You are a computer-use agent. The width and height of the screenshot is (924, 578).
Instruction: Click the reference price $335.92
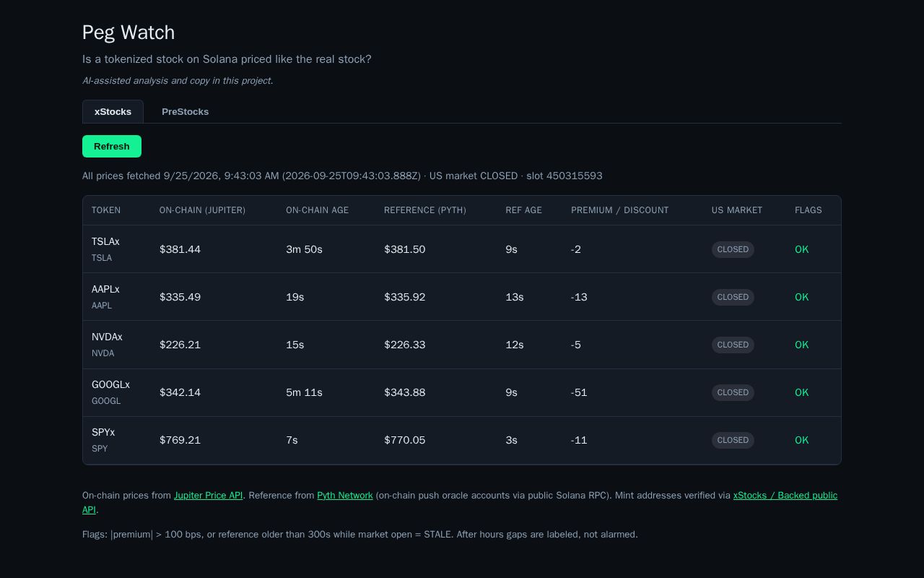(404, 297)
